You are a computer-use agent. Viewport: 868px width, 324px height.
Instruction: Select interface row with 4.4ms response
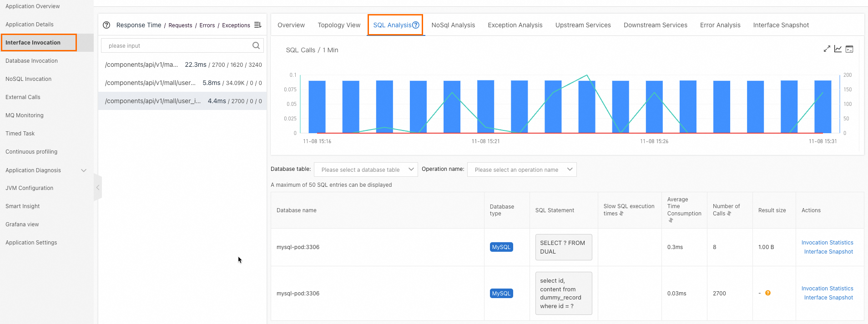pyautogui.click(x=182, y=101)
